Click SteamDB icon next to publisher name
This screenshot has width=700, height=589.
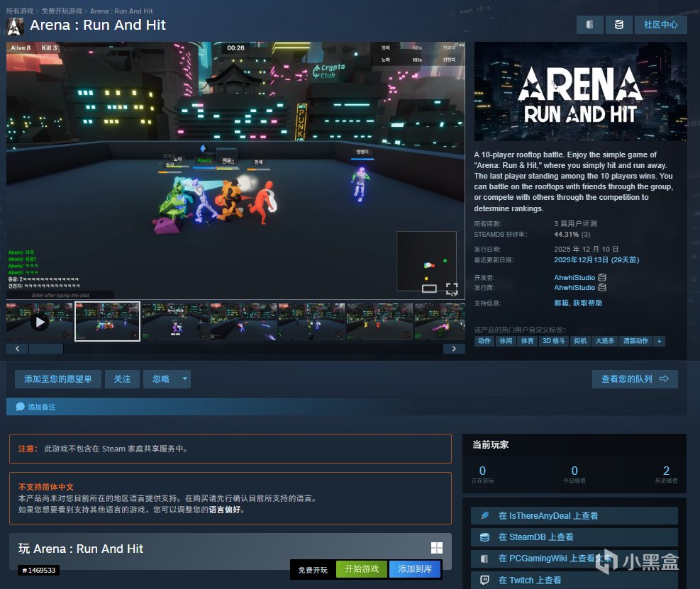click(602, 288)
